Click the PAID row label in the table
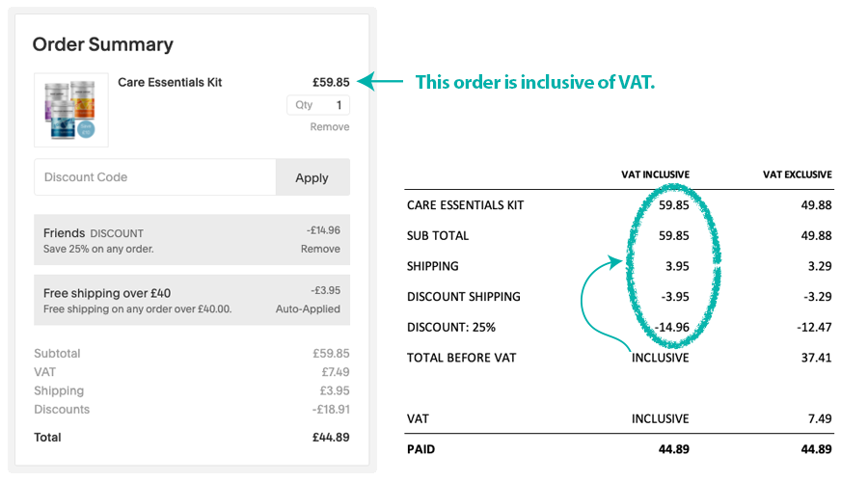This screenshot has height=482, width=868. (x=421, y=449)
